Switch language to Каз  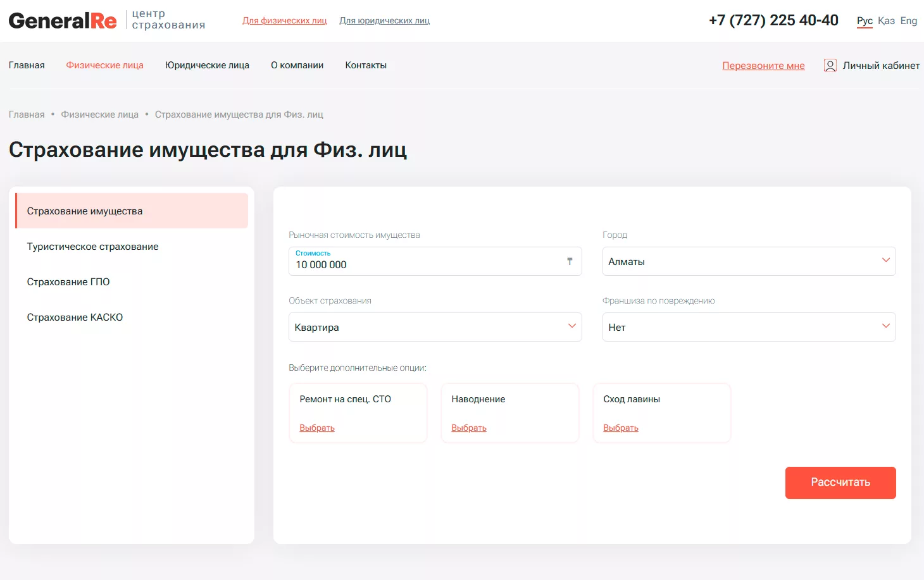click(x=886, y=21)
